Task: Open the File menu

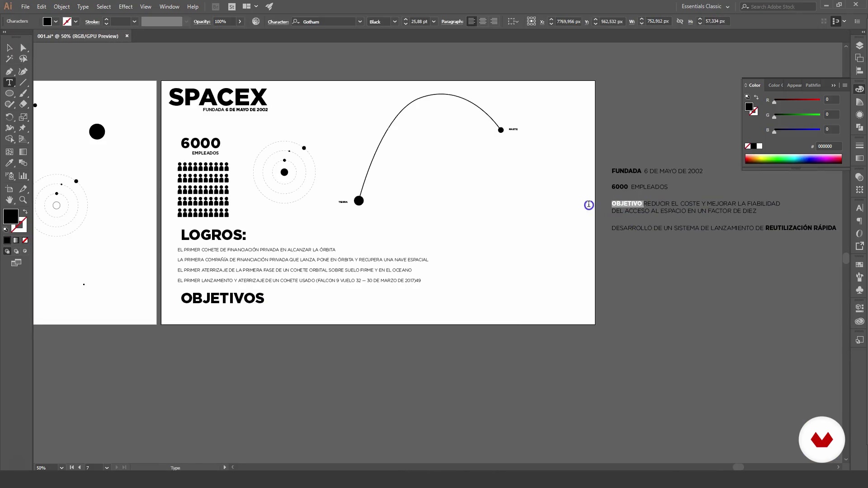Action: coord(25,6)
